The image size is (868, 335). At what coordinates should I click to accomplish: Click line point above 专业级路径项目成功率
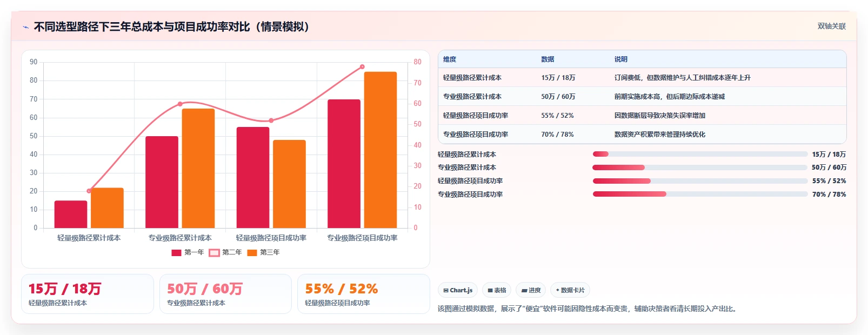[362, 67]
